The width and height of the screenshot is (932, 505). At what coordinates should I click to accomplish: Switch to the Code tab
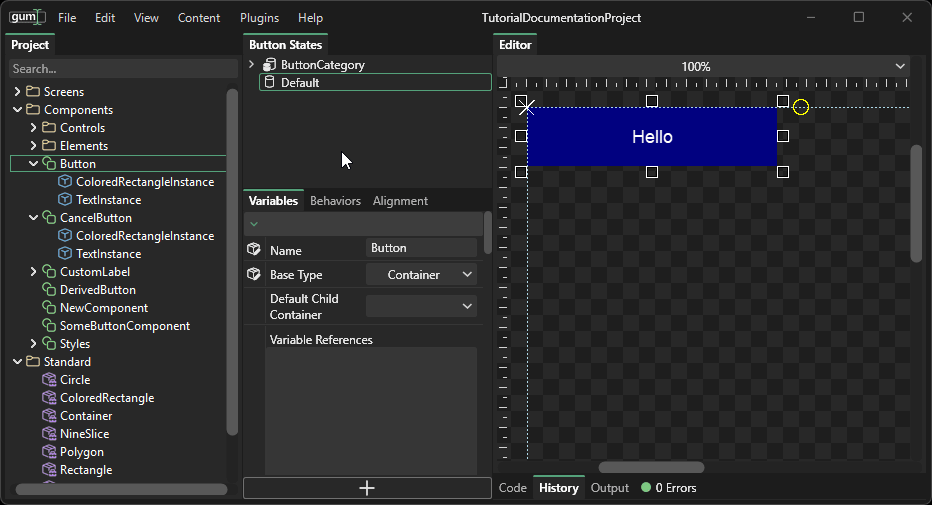pos(512,488)
